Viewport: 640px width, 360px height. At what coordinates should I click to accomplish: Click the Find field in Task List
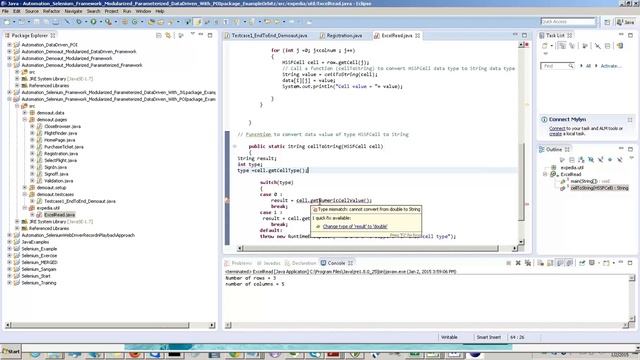tap(558, 66)
